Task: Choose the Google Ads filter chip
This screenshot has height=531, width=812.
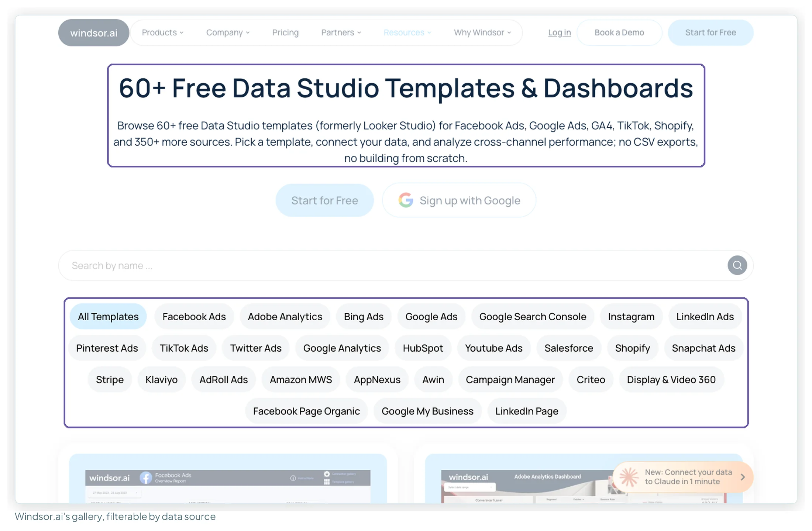Action: (431, 317)
